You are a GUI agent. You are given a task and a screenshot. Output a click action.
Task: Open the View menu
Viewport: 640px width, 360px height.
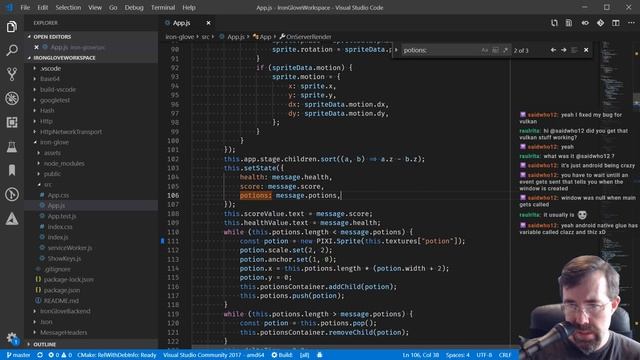point(95,7)
